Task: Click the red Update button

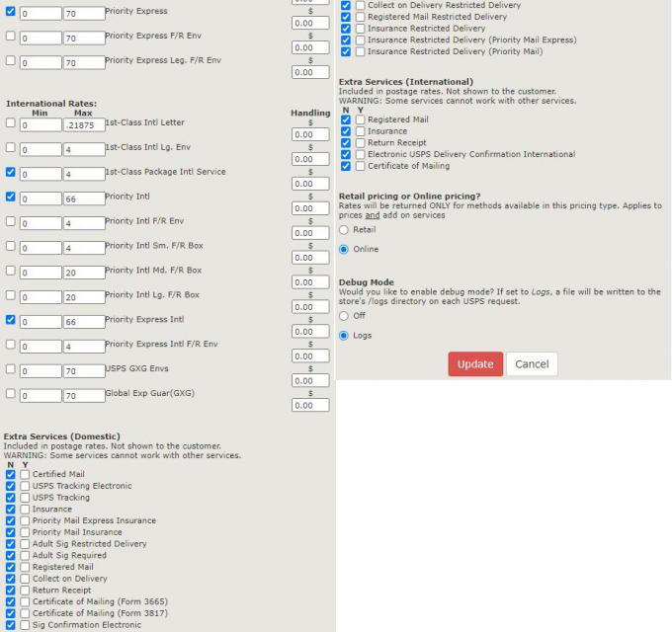Action: (x=475, y=364)
